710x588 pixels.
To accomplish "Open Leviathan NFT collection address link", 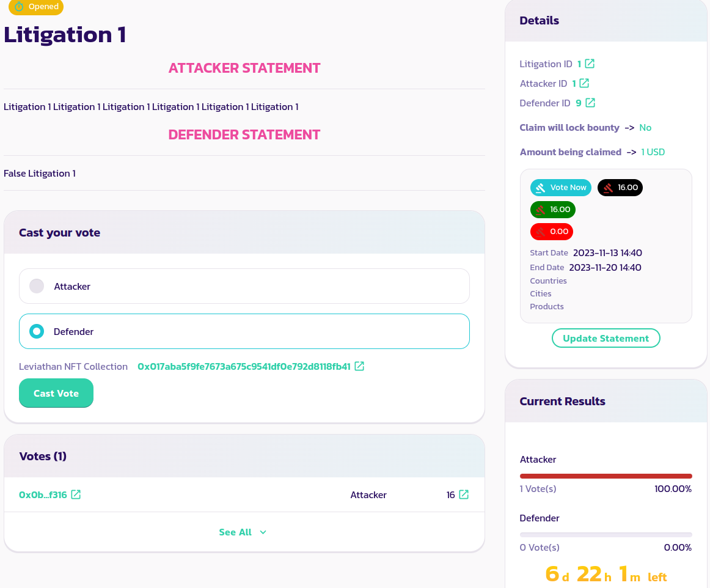I will click(x=244, y=367).
